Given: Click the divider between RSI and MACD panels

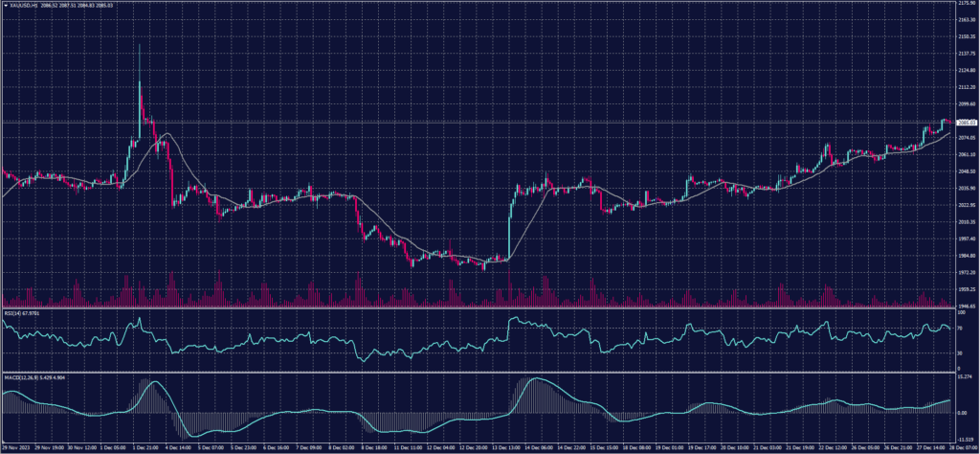Looking at the screenshot, I should point(479,372).
